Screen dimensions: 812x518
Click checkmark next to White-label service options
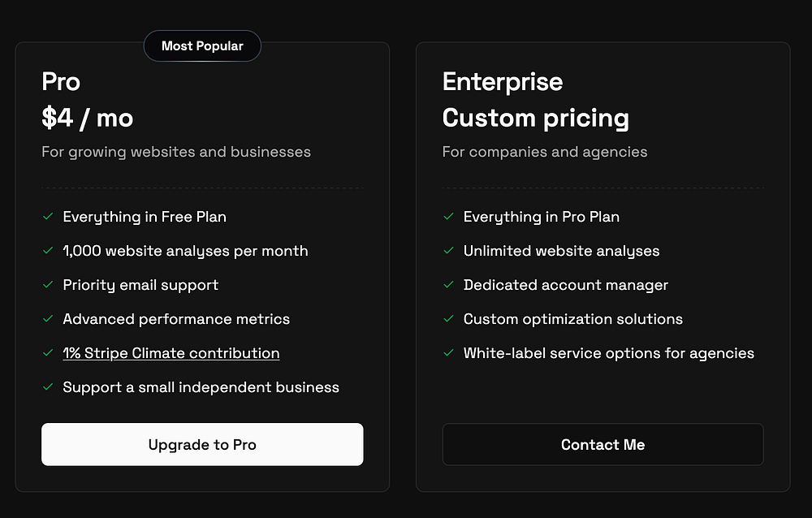pyautogui.click(x=448, y=353)
